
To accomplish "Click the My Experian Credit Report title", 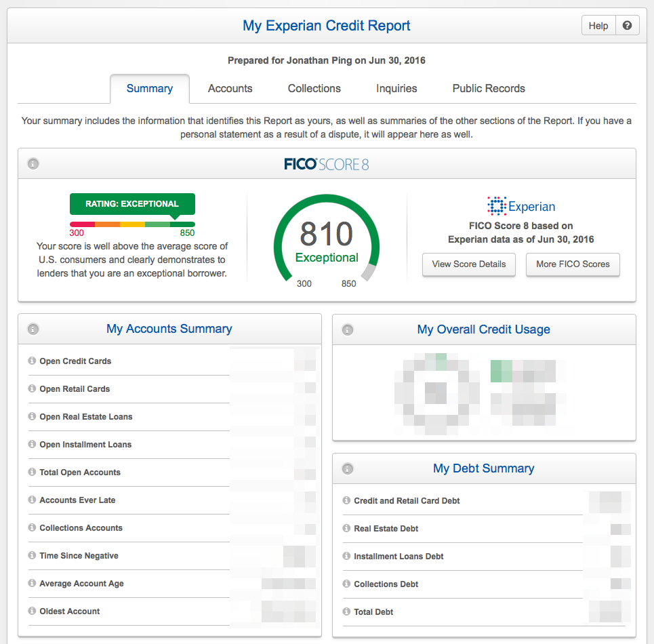I will 327,26.
